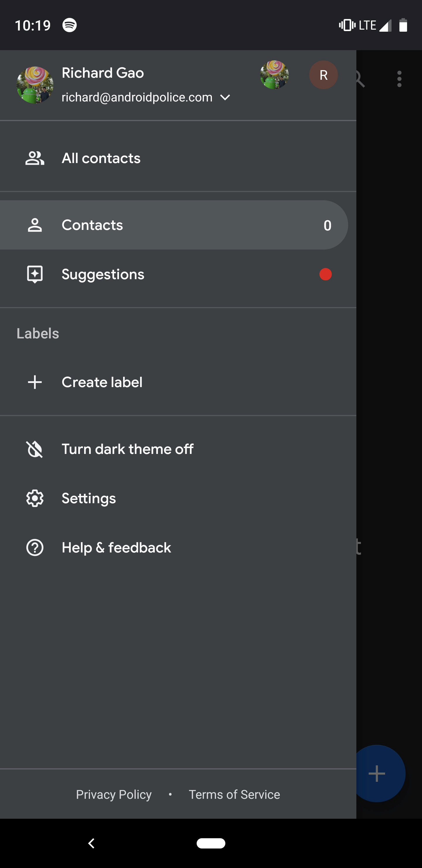Expand the account list chevron
Viewport: 422px width, 868px height.
pos(225,97)
